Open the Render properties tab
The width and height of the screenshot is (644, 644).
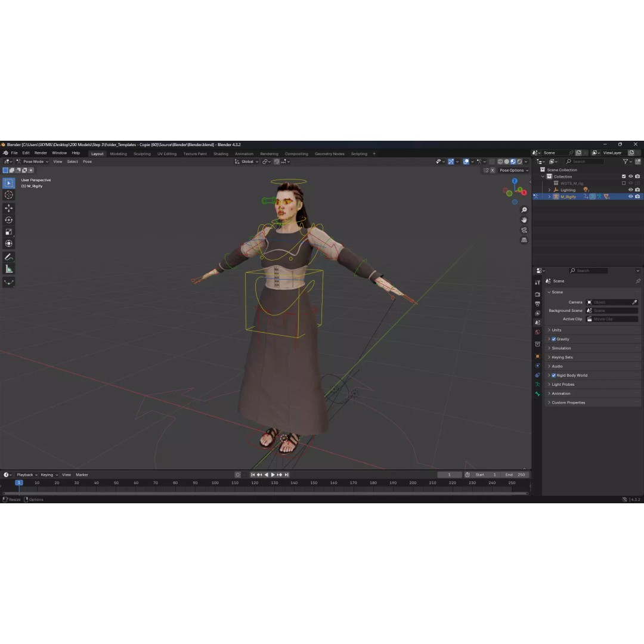click(x=537, y=294)
